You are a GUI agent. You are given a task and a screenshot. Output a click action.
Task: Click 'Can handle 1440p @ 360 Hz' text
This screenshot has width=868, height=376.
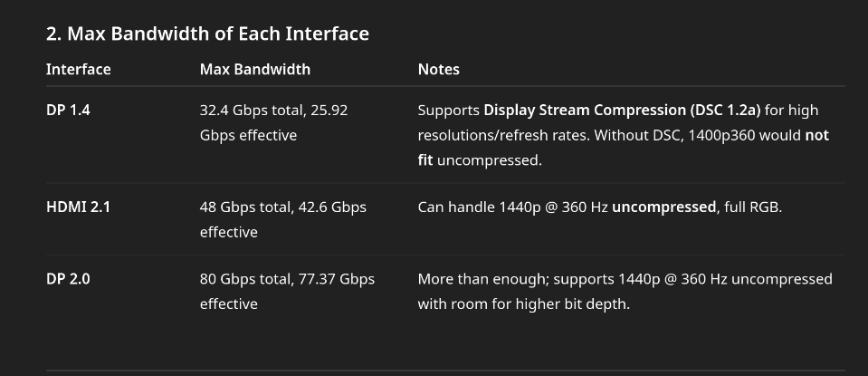coord(513,207)
